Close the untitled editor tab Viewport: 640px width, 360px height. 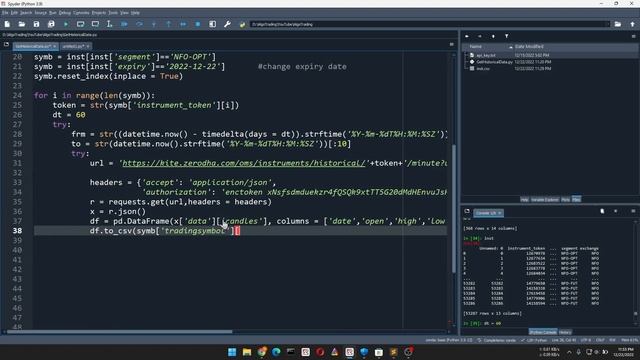click(x=88, y=47)
